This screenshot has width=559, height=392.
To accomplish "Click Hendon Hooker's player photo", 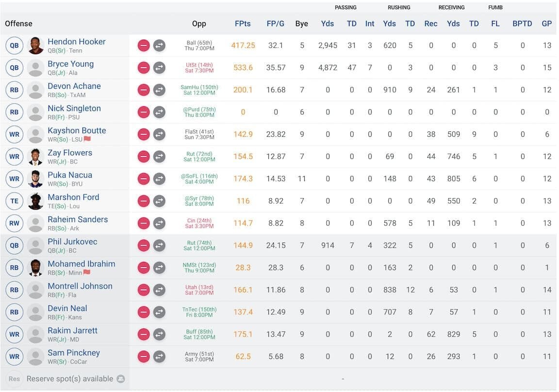I will point(35,46).
